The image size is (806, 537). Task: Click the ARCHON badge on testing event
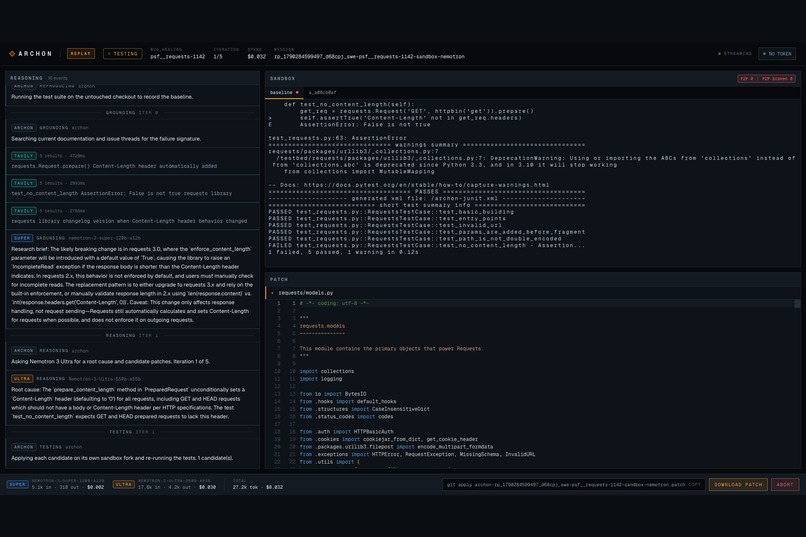[x=24, y=447]
